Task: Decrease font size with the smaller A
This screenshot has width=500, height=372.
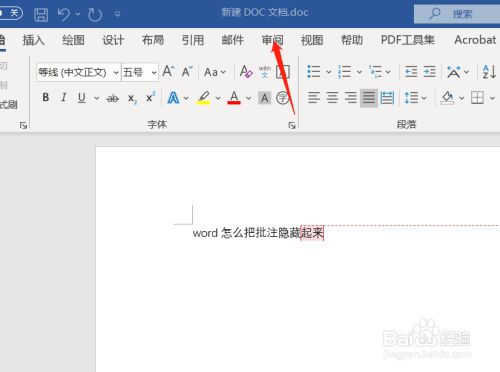Action: (x=187, y=71)
